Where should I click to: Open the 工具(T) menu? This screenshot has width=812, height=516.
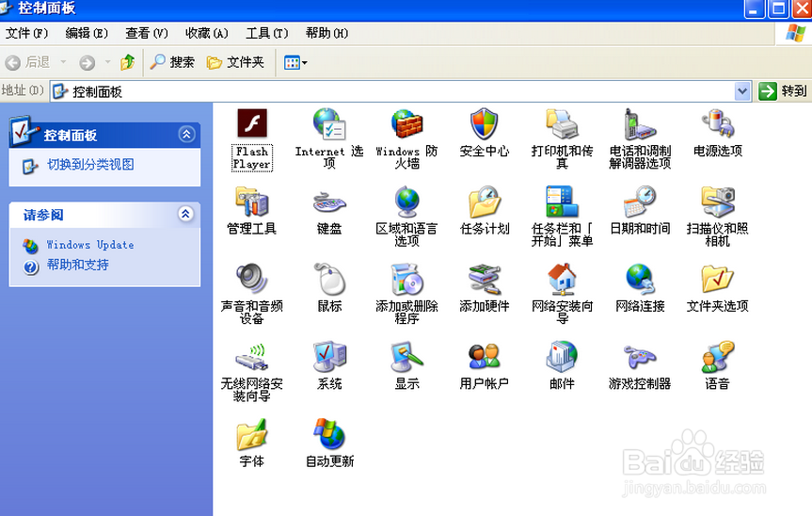point(266,33)
